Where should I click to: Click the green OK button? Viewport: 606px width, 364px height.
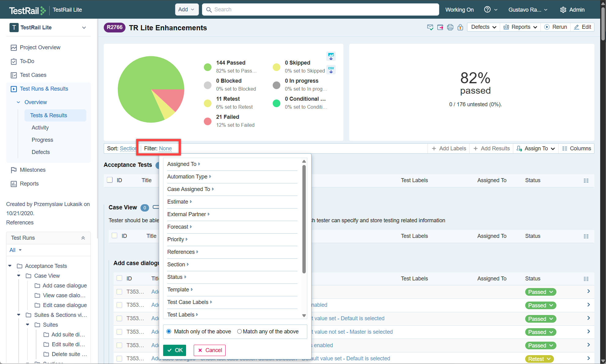[174, 350]
